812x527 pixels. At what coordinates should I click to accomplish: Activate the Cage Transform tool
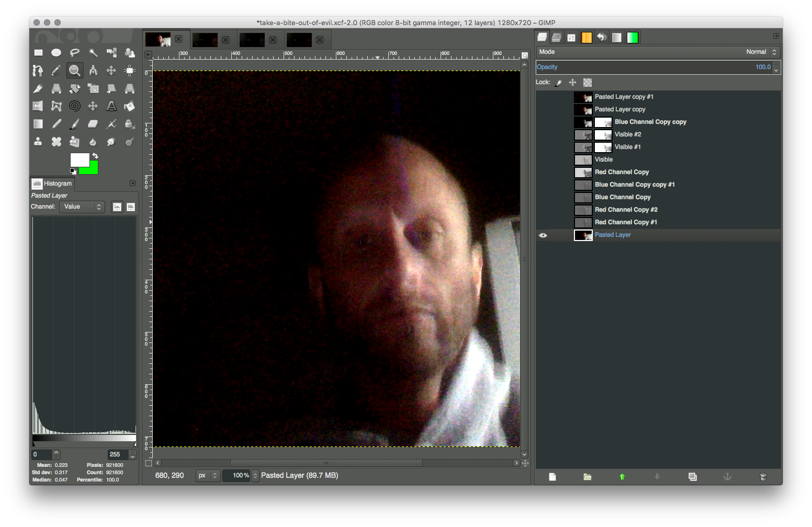[x=57, y=106]
